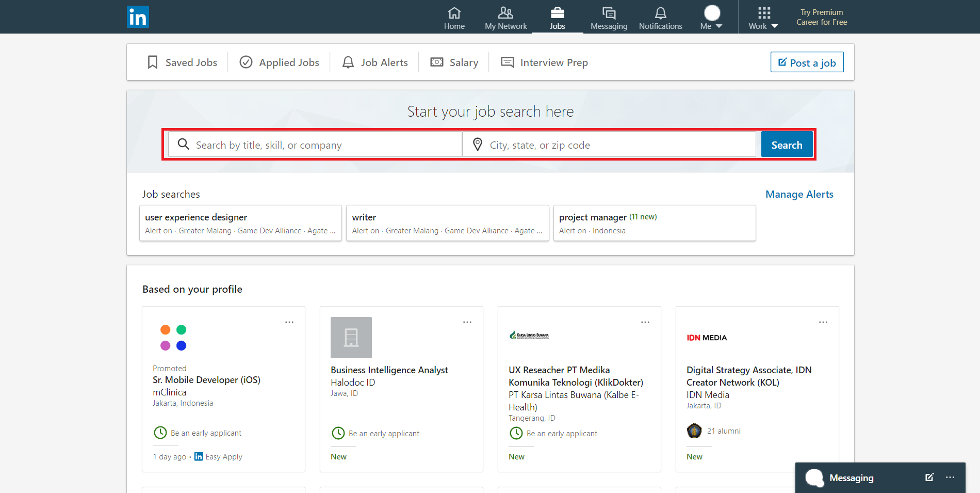Open Job Alerts bell item
The image size is (980, 493).
point(375,62)
